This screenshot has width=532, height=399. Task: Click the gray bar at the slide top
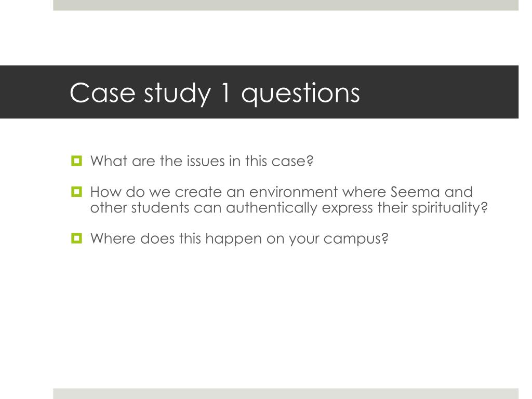[x=286, y=5]
